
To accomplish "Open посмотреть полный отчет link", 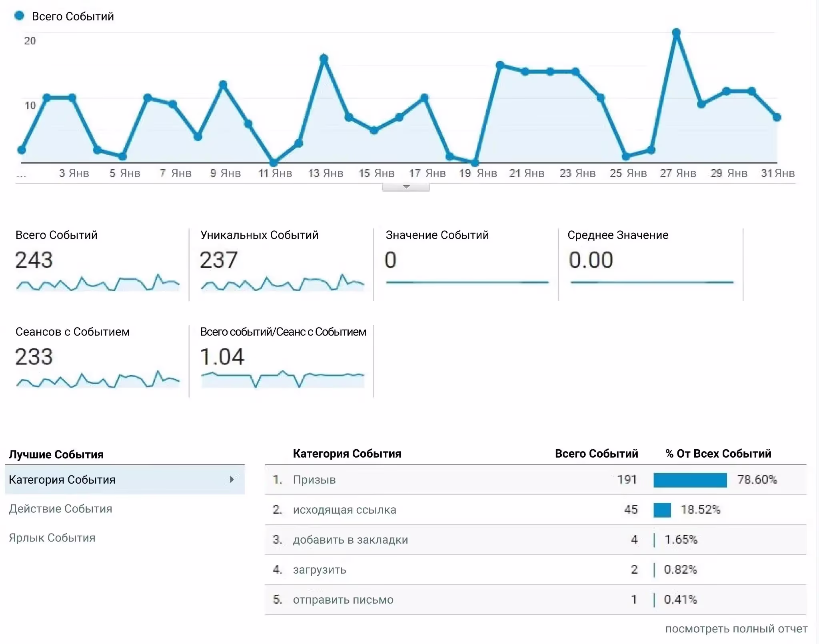I will click(736, 629).
